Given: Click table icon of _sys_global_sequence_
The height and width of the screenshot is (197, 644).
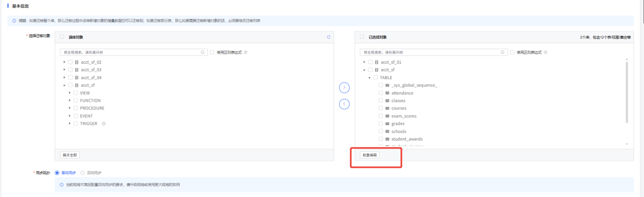Looking at the screenshot, I should [x=387, y=85].
